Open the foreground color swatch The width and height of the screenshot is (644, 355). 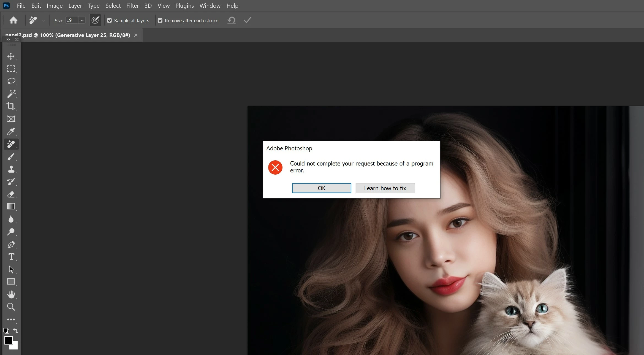(8, 340)
